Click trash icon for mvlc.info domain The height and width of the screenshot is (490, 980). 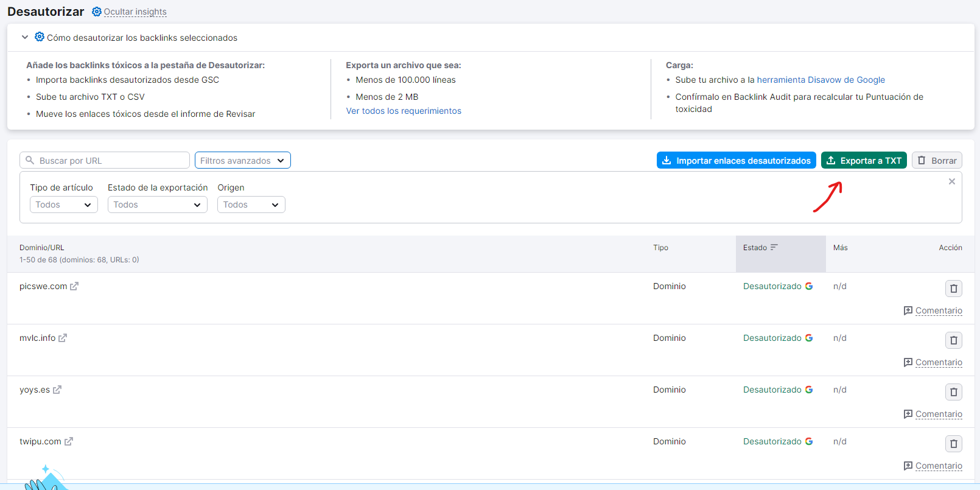coord(953,340)
